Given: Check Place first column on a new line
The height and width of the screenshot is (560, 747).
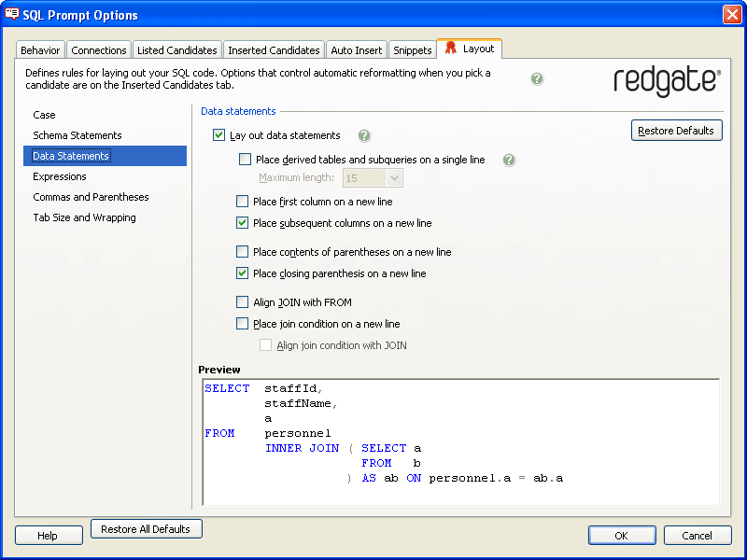Looking at the screenshot, I should tap(243, 202).
